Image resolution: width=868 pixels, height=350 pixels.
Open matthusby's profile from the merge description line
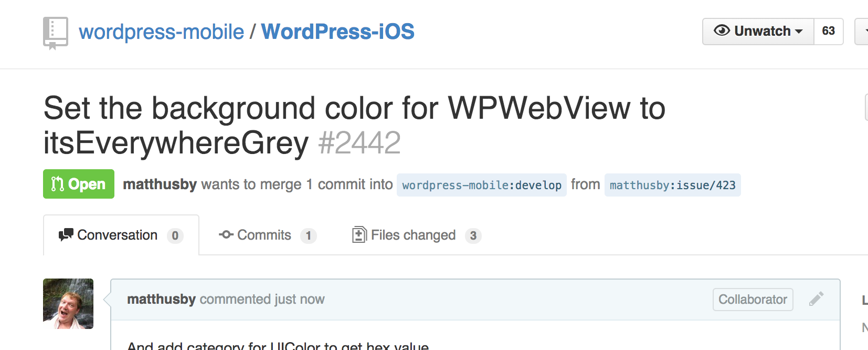pos(160,184)
